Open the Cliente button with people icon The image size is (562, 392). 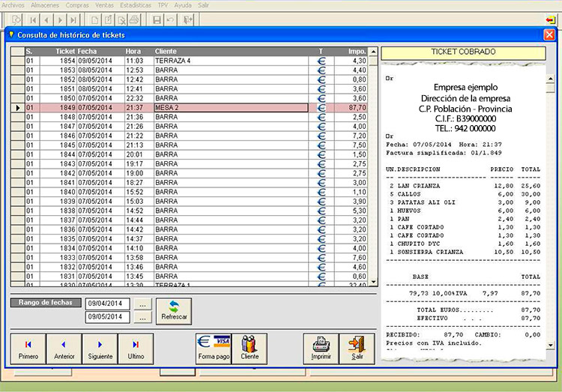coord(250,349)
